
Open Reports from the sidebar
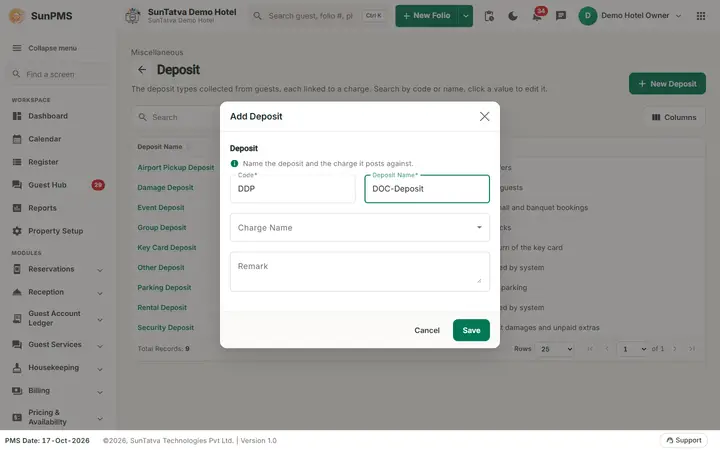(x=42, y=208)
